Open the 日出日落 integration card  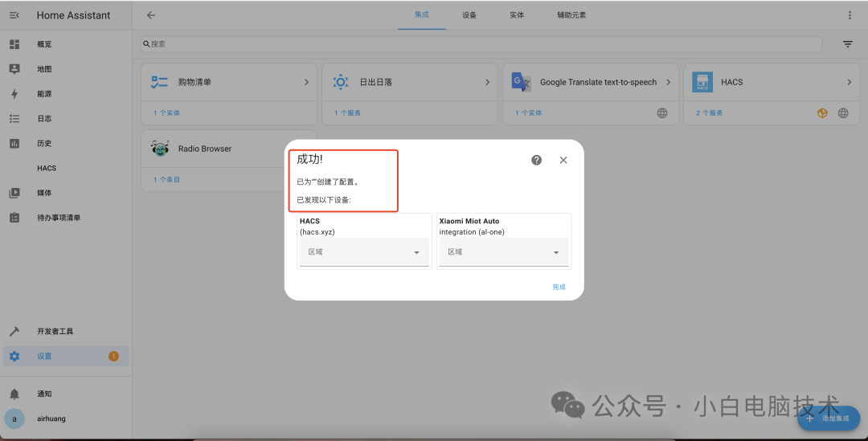coord(410,82)
